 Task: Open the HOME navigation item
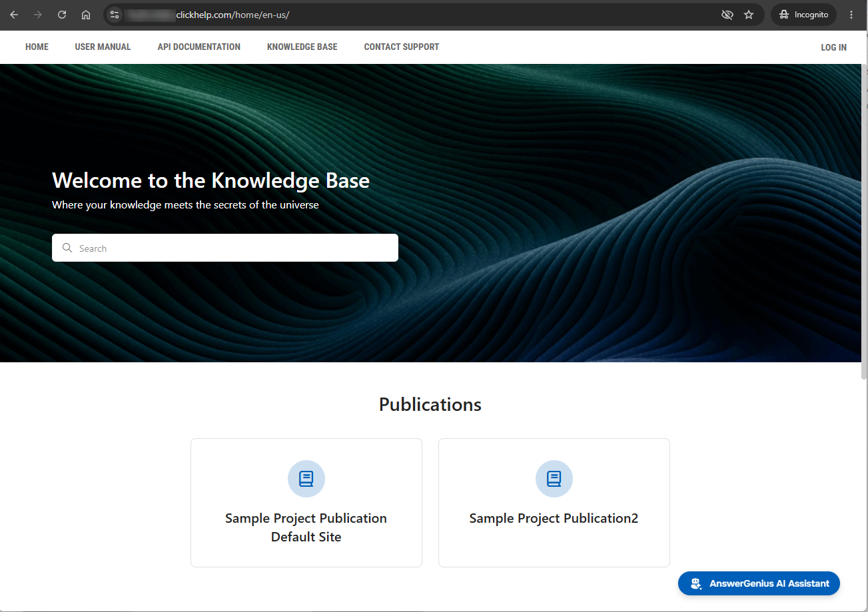pyautogui.click(x=37, y=47)
